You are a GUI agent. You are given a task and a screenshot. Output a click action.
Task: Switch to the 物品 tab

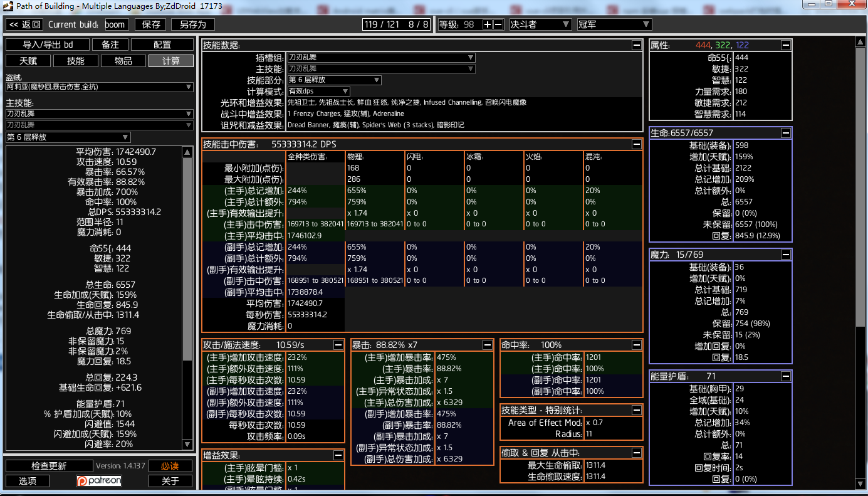point(123,61)
